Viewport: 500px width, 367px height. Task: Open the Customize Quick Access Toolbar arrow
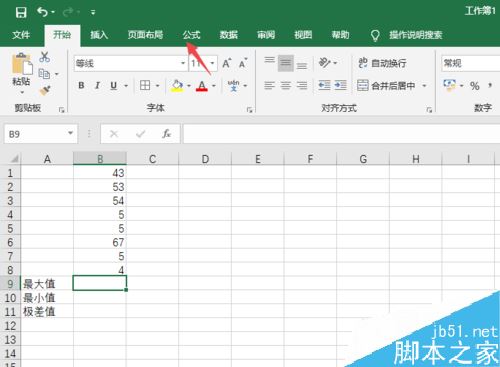pos(93,13)
